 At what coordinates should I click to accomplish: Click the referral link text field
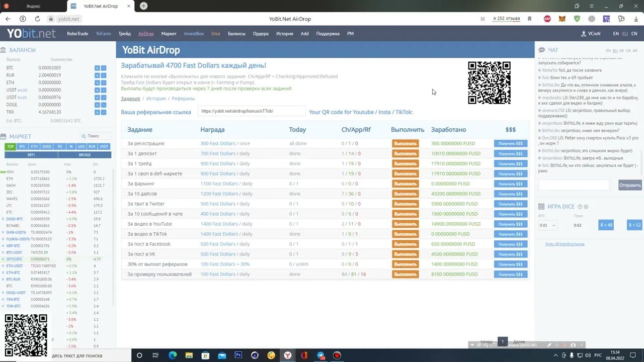pyautogui.click(x=252, y=111)
